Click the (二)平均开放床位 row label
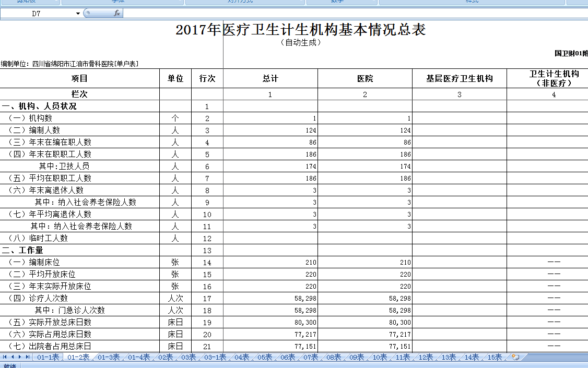This screenshot has width=588, height=368. click(42, 275)
